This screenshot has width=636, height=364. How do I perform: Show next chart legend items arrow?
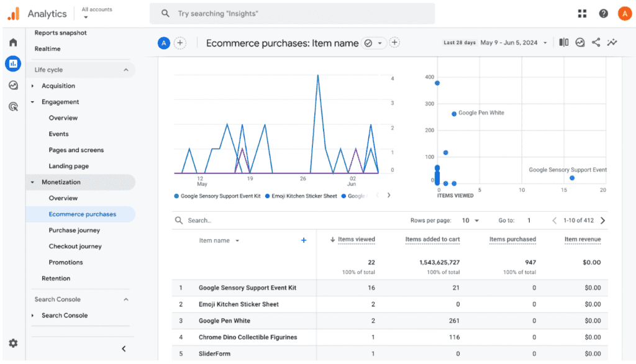[x=389, y=195]
